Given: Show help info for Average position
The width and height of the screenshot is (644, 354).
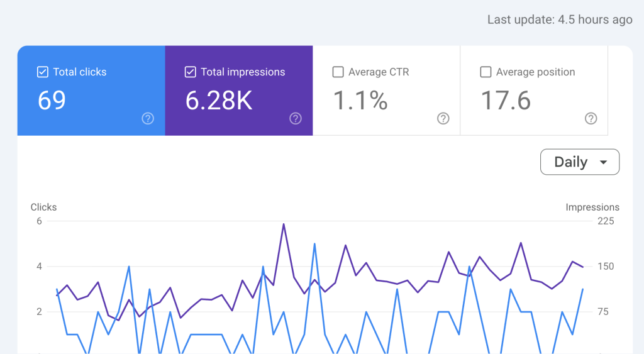Looking at the screenshot, I should [591, 118].
